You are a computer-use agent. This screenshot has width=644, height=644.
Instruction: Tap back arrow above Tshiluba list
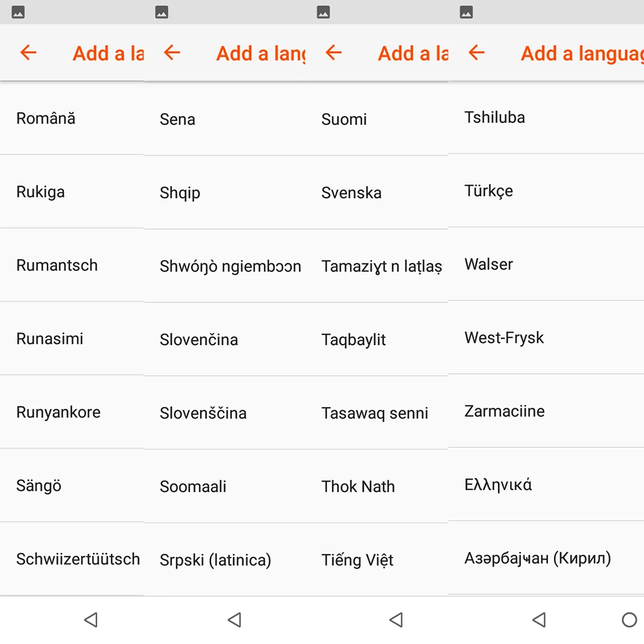(477, 53)
